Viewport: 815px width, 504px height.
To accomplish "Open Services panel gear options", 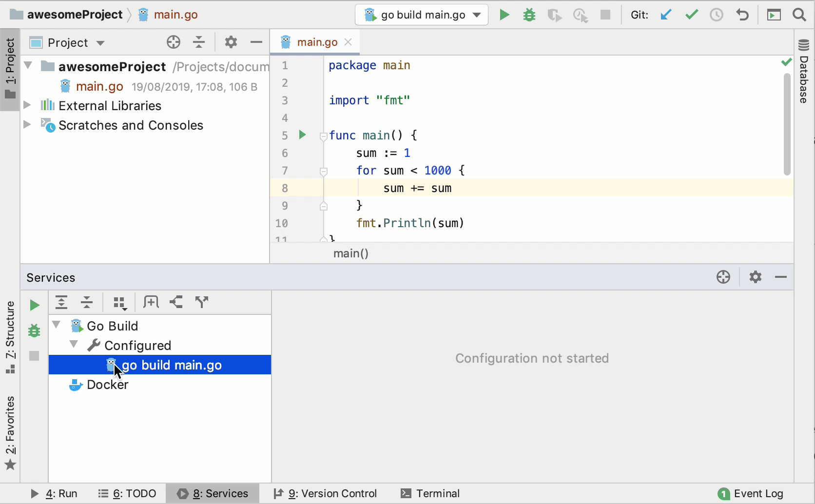I will pos(756,277).
